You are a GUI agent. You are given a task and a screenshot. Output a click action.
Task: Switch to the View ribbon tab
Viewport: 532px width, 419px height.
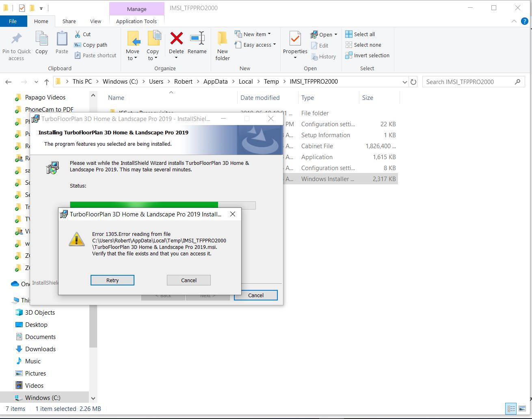point(96,21)
